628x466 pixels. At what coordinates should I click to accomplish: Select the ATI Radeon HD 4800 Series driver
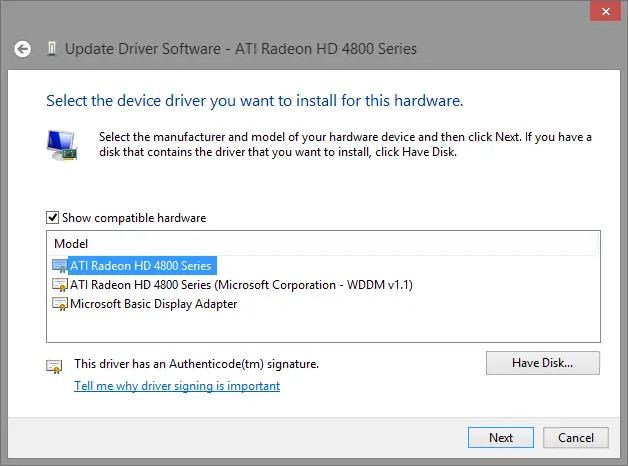click(141, 266)
